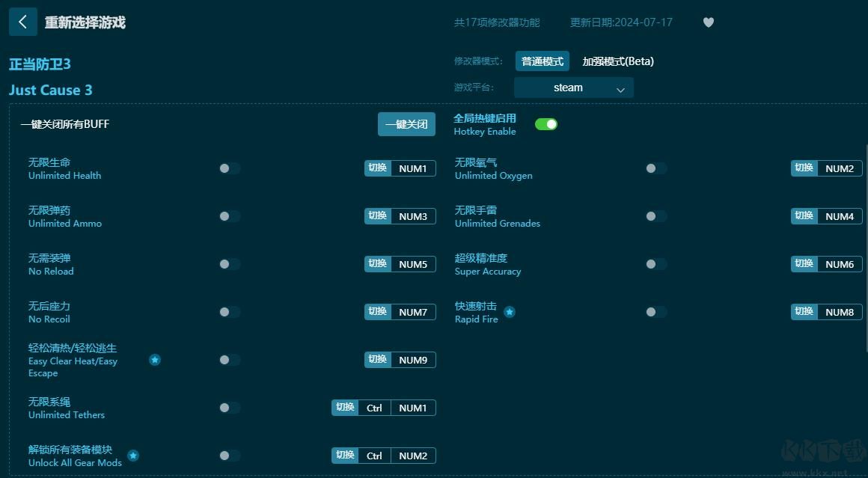Disable the global hotkey enable switch
The width and height of the screenshot is (868, 478).
point(546,123)
